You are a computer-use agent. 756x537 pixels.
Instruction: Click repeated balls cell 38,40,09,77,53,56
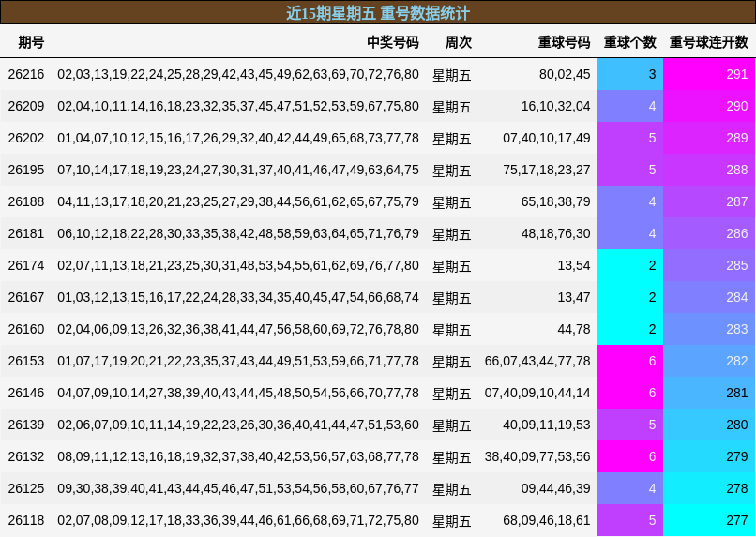pyautogui.click(x=537, y=456)
